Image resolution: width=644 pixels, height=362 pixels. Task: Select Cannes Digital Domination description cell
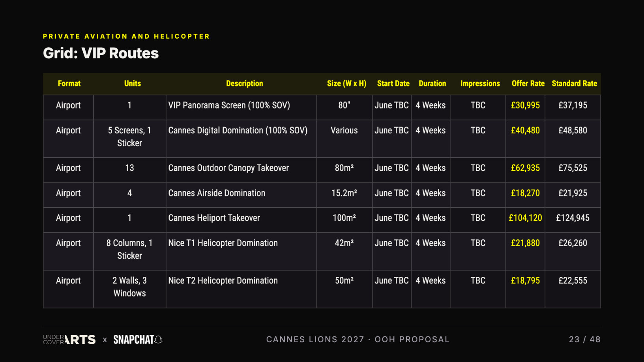coord(241,139)
